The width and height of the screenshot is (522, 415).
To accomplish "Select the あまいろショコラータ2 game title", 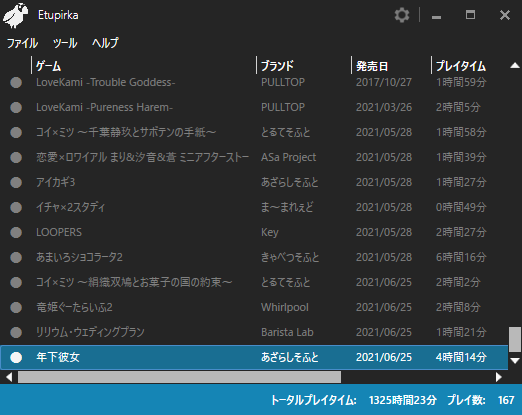I will (x=79, y=257).
